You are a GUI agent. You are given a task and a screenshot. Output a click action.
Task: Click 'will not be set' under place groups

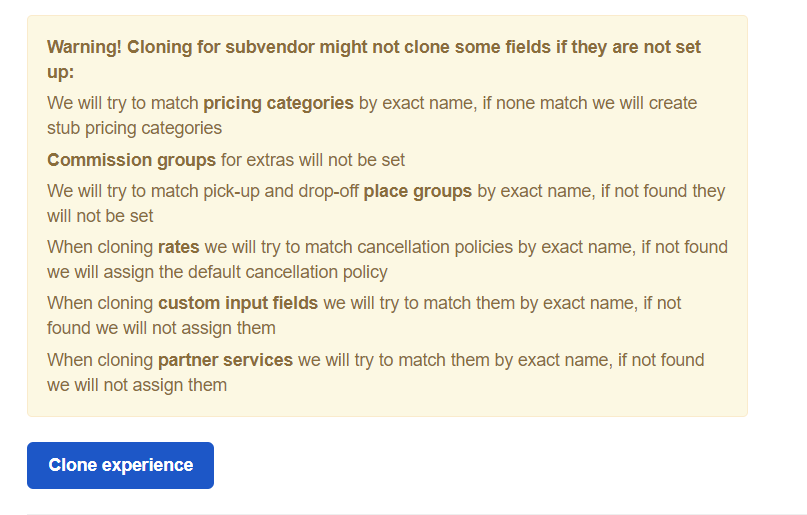click(x=100, y=216)
